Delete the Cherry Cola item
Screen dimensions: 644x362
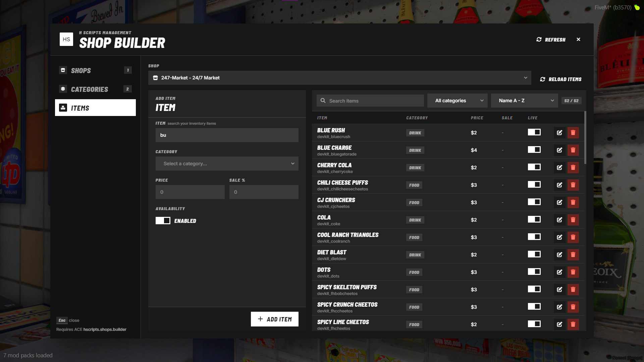point(573,168)
